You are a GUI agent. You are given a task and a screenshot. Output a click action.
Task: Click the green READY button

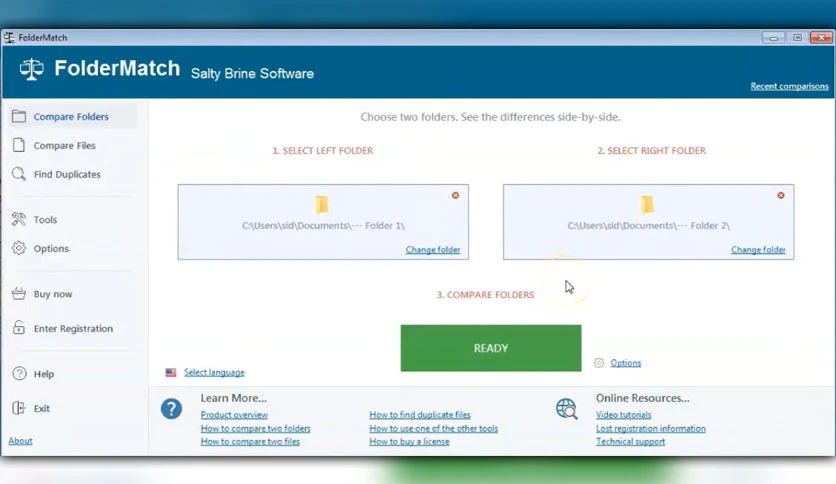491,348
